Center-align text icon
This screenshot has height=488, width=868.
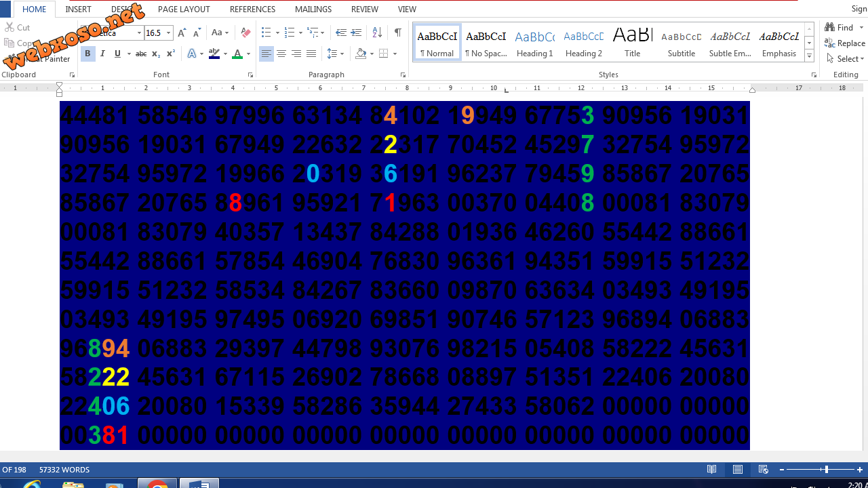tap(281, 54)
